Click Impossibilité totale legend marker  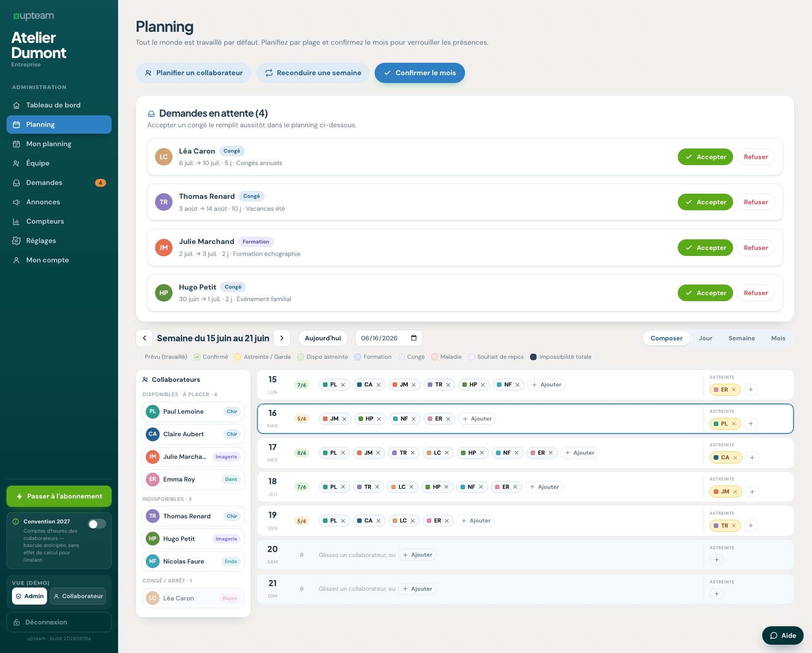tap(533, 357)
